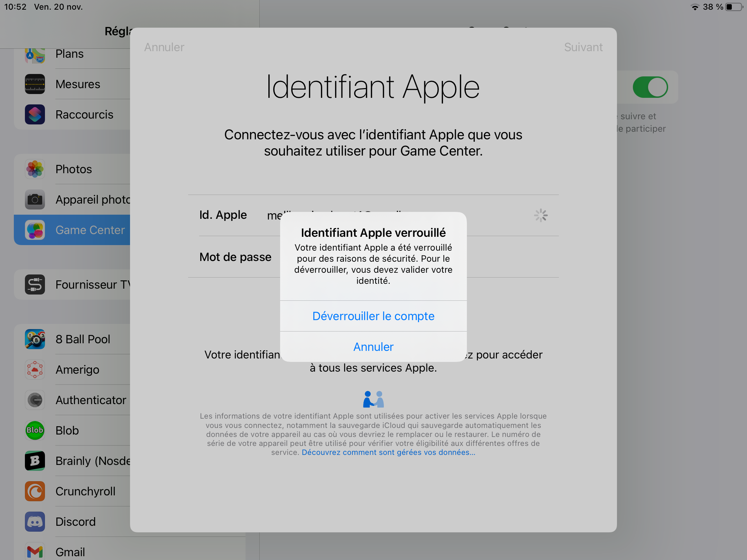Open Blob app icon

[35, 430]
